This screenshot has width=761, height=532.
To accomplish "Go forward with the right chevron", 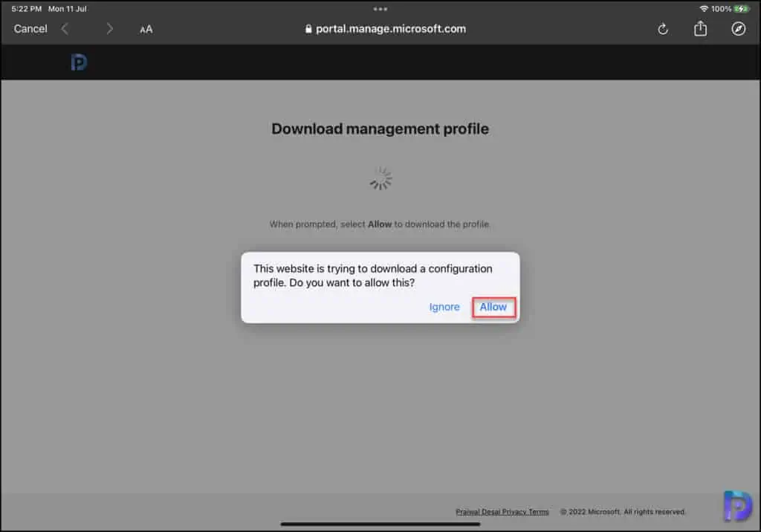I will (110, 29).
